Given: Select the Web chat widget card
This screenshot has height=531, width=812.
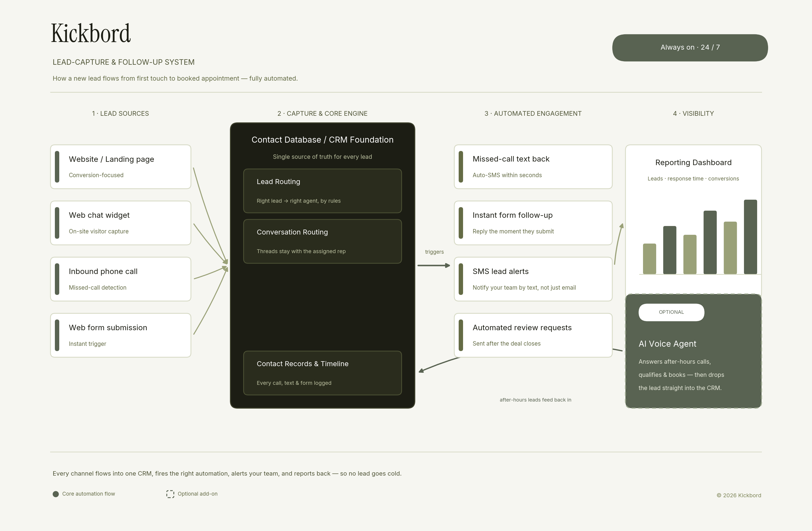Looking at the screenshot, I should [120, 223].
